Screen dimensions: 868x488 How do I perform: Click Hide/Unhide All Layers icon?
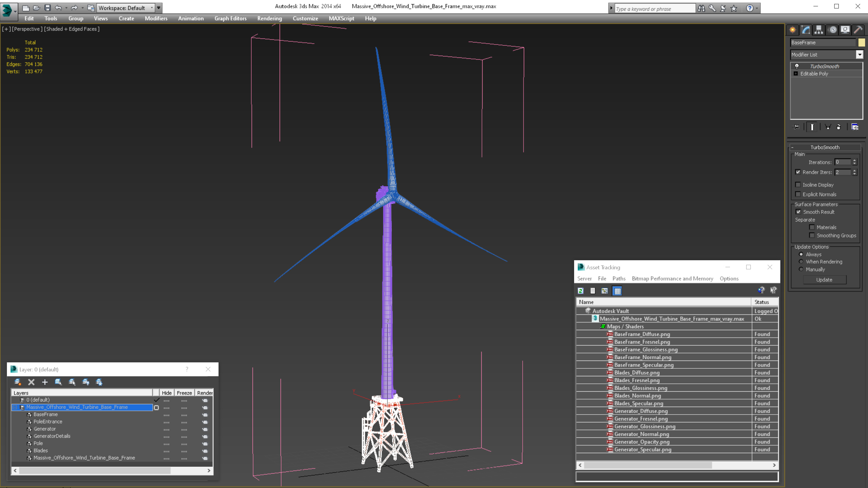[x=86, y=382]
